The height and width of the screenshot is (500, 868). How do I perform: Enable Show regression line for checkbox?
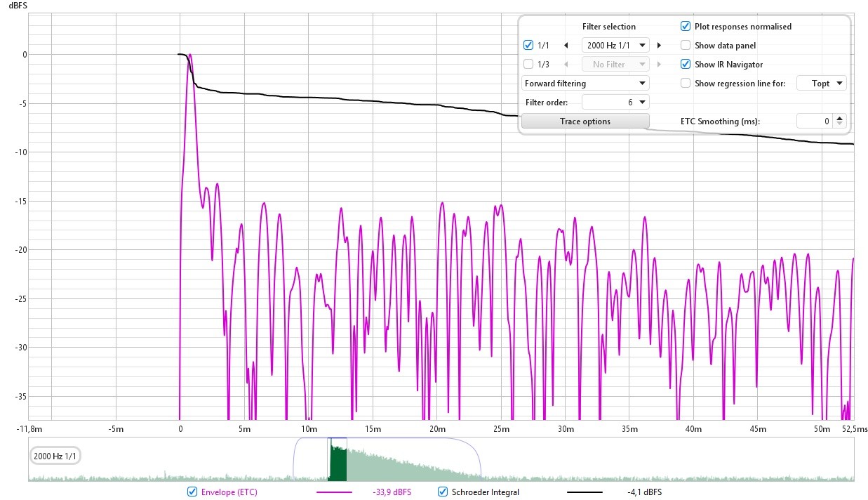(x=686, y=84)
